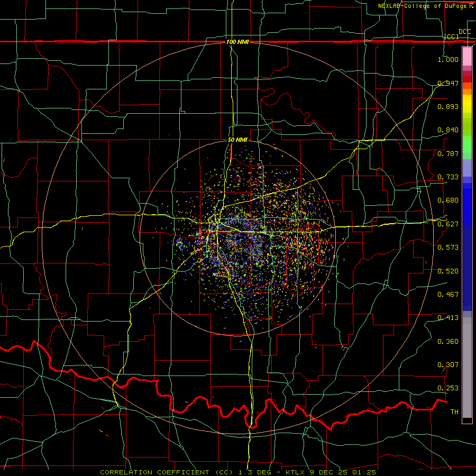Click the 0.253 legend value
This screenshot has height=476, width=476.
point(448,388)
